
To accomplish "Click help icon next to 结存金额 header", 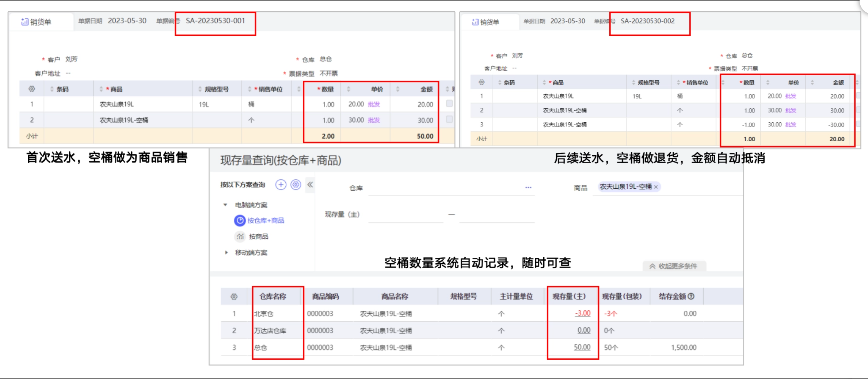I will (x=691, y=296).
